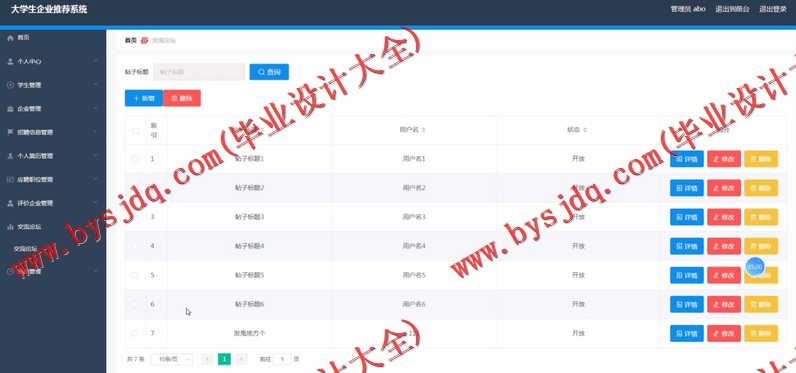Click the person icon beside 个人中心

(10, 61)
